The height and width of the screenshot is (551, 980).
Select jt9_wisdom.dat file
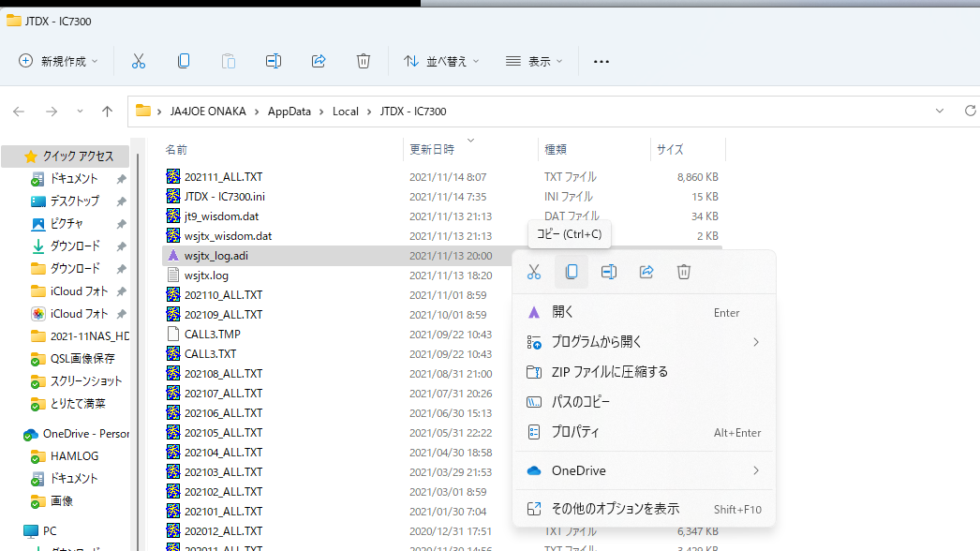tap(221, 216)
